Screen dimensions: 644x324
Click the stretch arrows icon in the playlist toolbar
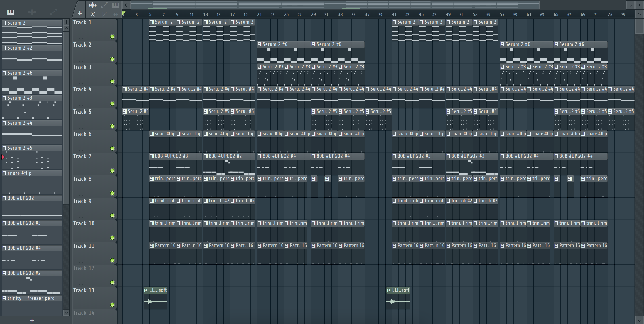[x=116, y=15]
